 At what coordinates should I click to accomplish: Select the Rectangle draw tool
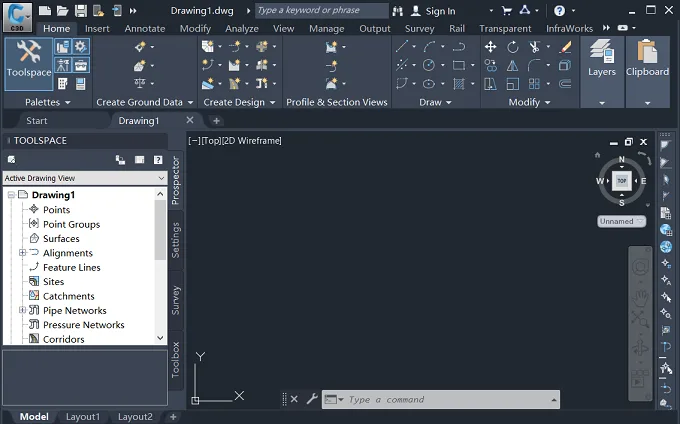point(459,65)
